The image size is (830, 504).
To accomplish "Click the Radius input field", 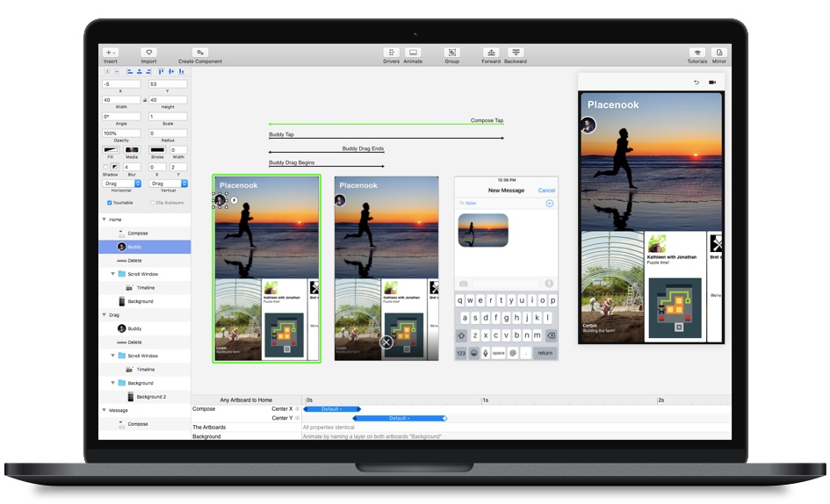I will click(168, 133).
